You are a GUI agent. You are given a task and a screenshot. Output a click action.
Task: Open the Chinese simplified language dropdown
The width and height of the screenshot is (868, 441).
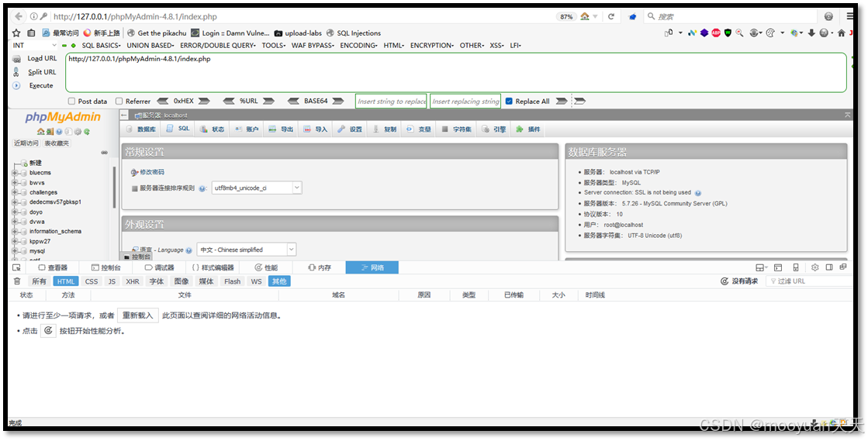[x=247, y=250]
